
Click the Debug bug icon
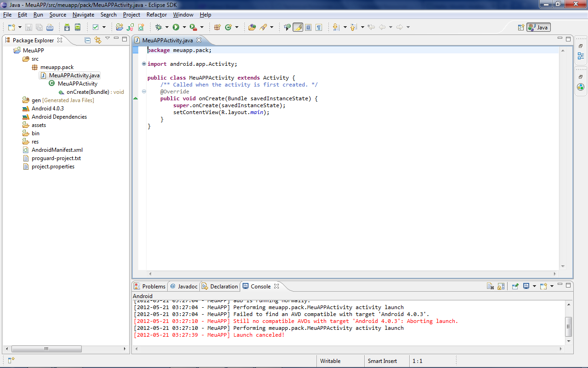coord(159,27)
